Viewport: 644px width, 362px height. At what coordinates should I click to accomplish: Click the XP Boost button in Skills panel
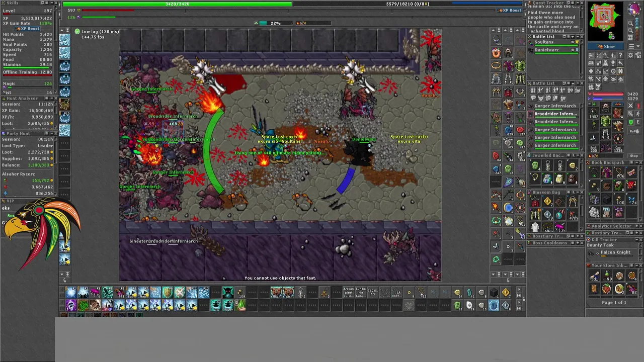point(27,29)
